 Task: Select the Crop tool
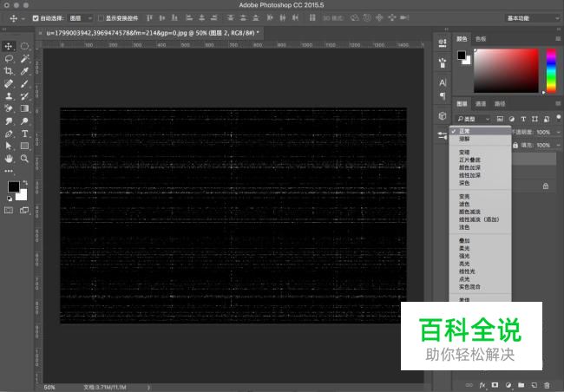coord(9,71)
